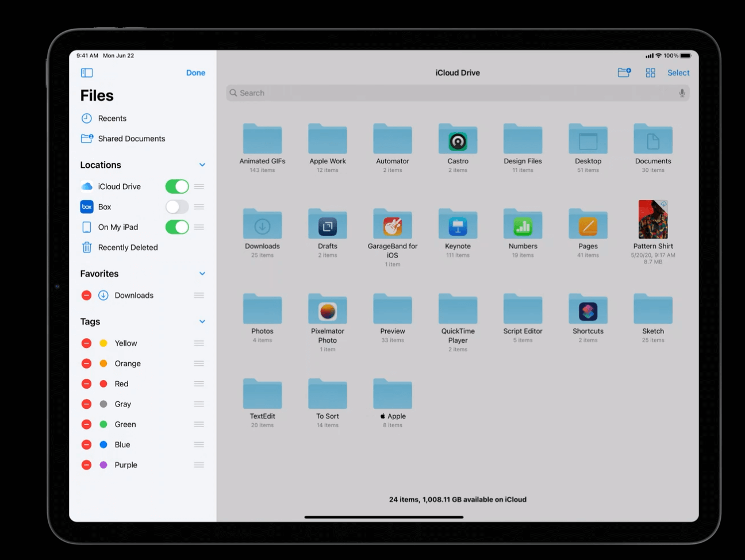The height and width of the screenshot is (560, 745).
Task: Tap the microphone dictation icon in search
Action: click(x=682, y=93)
